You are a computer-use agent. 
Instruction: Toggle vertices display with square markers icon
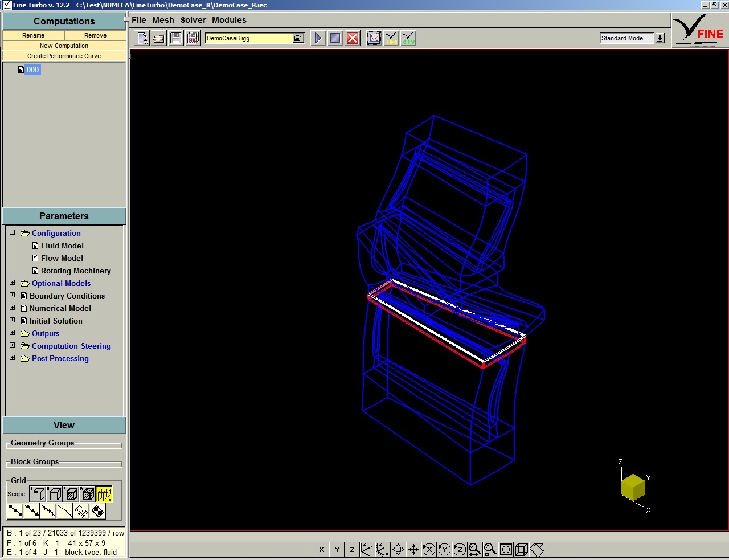(15, 511)
